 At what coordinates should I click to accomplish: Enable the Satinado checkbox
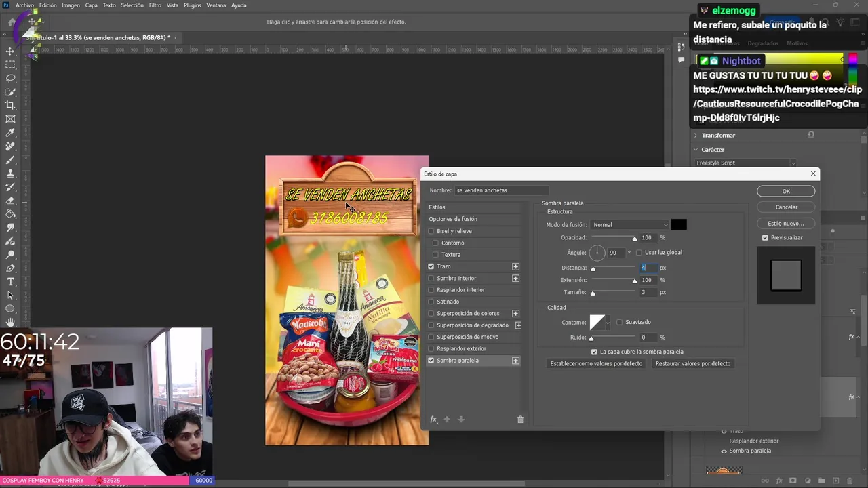431,302
